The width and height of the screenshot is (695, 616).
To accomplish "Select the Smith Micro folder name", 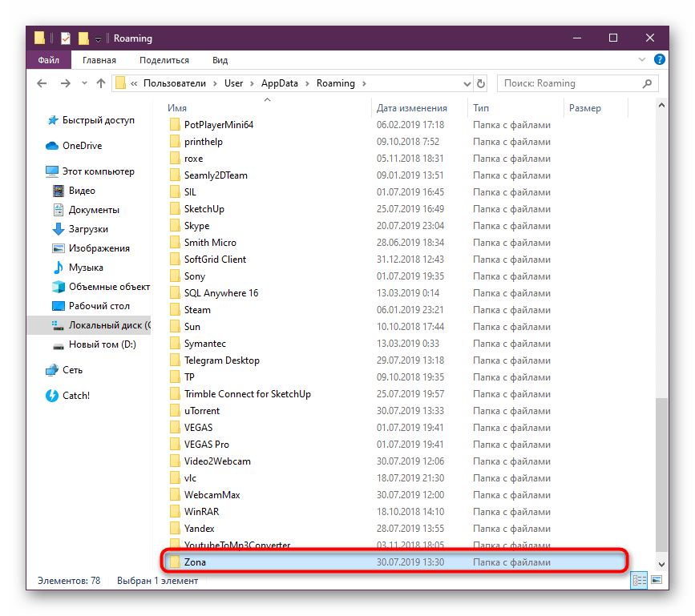I will point(211,243).
